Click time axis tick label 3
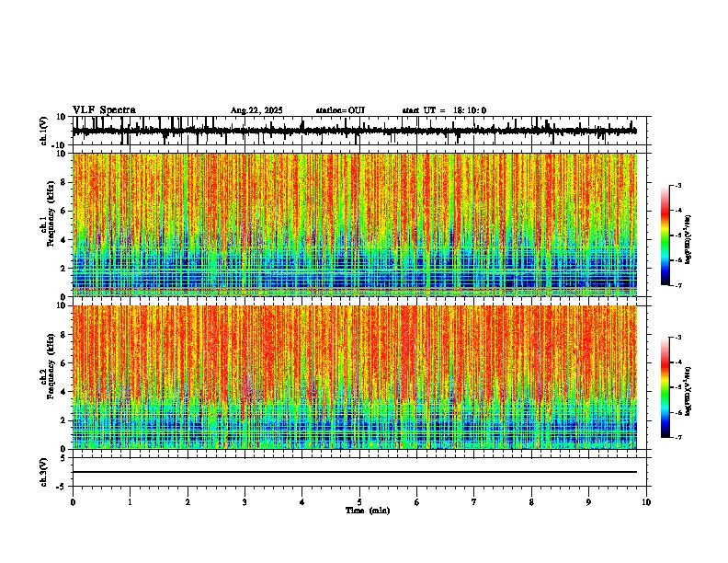This screenshot has width=728, height=563. 245,502
